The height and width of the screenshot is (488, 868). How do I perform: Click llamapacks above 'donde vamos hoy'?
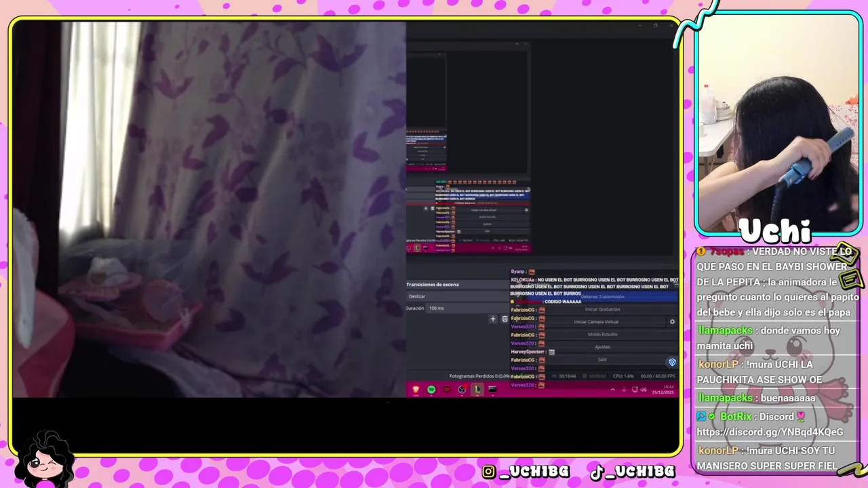point(726,330)
